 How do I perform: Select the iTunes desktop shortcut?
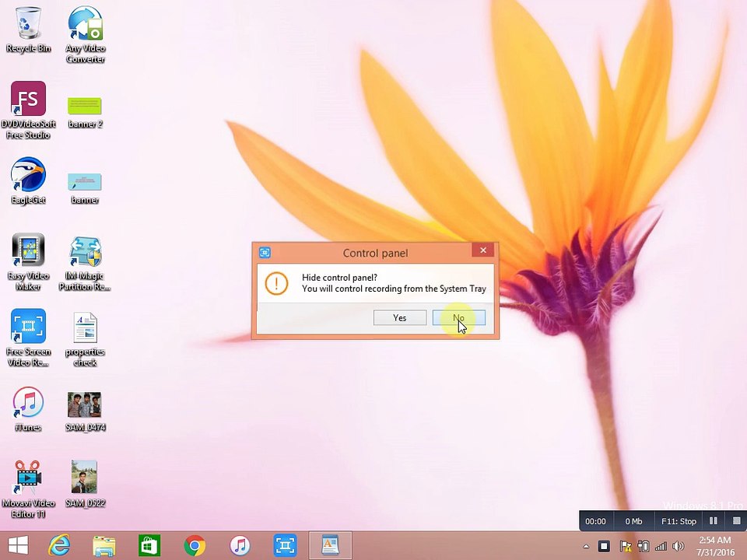click(x=28, y=409)
